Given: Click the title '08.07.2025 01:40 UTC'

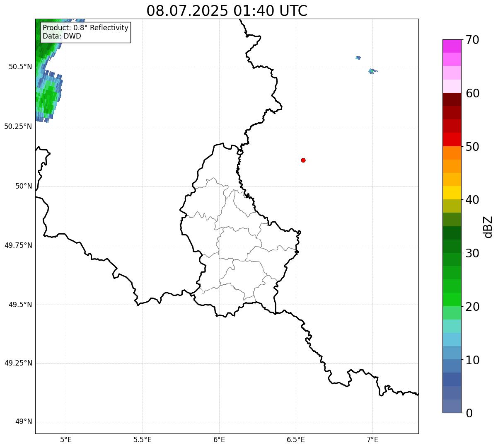Looking at the screenshot, I should pos(227,10).
